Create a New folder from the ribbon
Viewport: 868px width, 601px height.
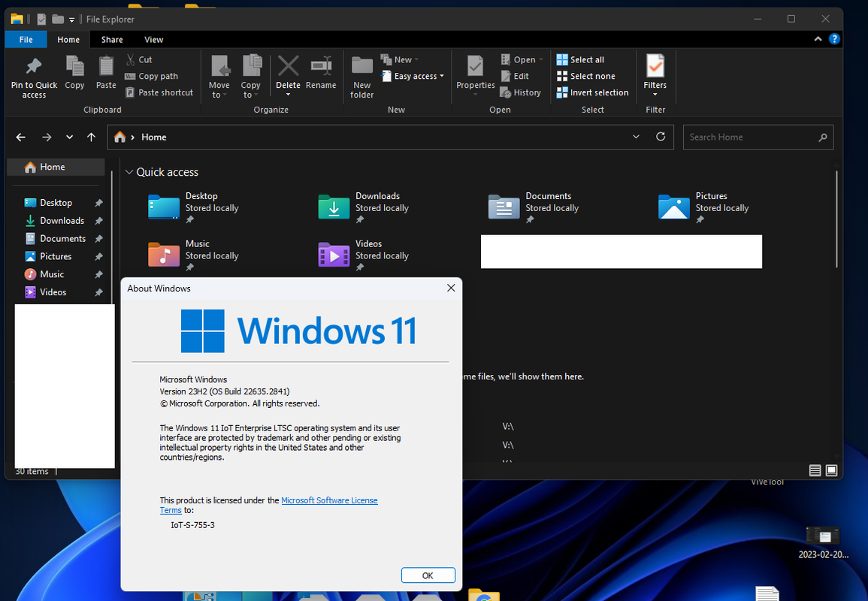click(362, 77)
